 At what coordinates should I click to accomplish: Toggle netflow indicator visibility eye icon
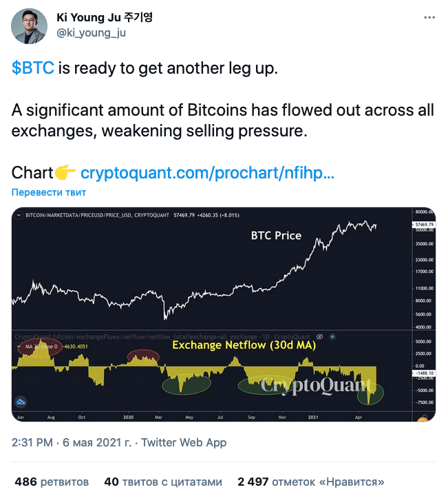320,337
